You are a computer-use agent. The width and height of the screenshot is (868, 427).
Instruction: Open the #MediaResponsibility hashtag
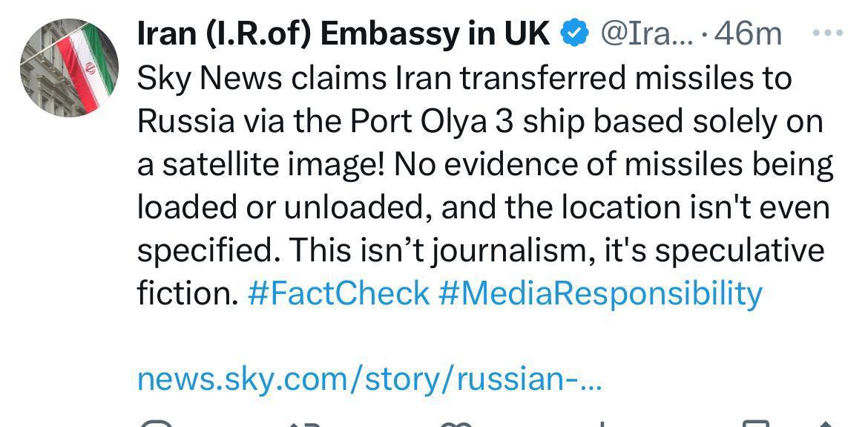coord(600,293)
